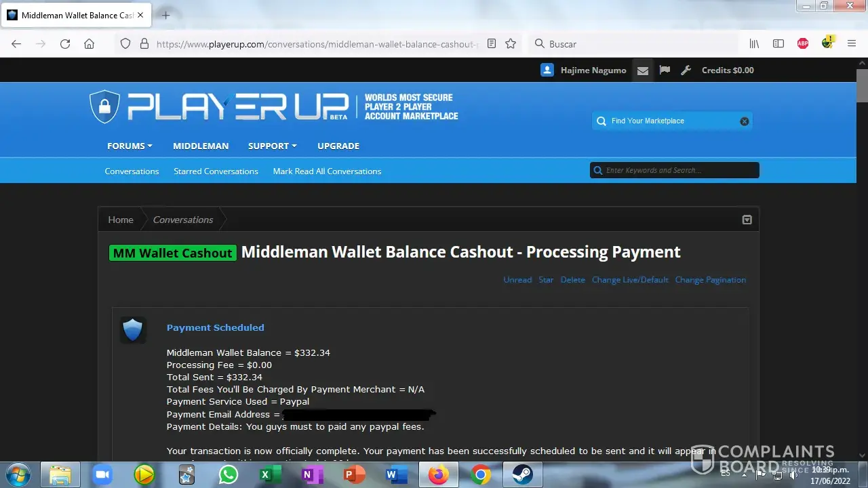The image size is (868, 488).
Task: Open the Firefox home page
Action: (89, 43)
